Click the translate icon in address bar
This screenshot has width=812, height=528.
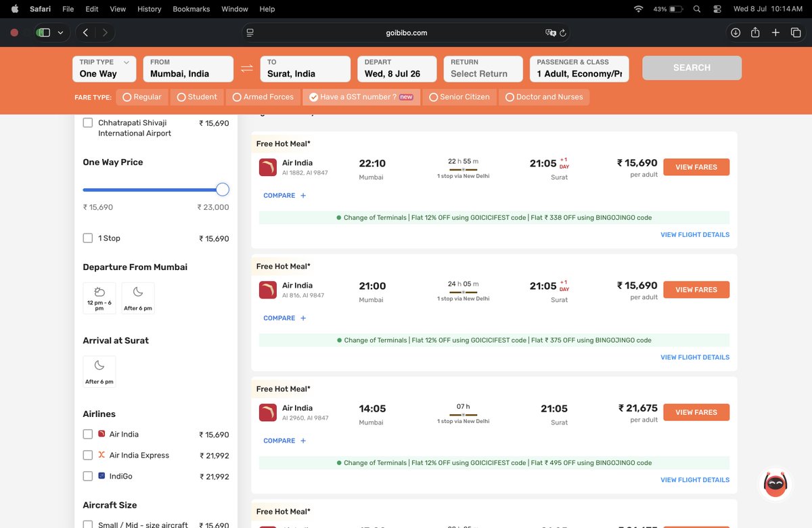(551, 32)
